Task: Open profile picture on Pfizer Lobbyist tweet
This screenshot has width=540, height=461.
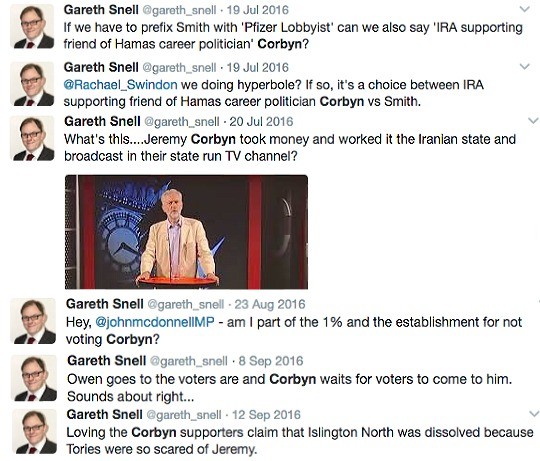Action: (x=32, y=27)
